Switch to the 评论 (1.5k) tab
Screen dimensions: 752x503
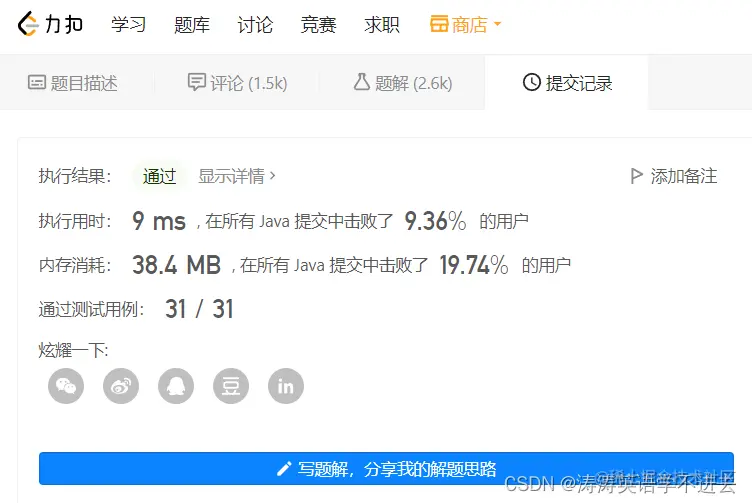(237, 83)
